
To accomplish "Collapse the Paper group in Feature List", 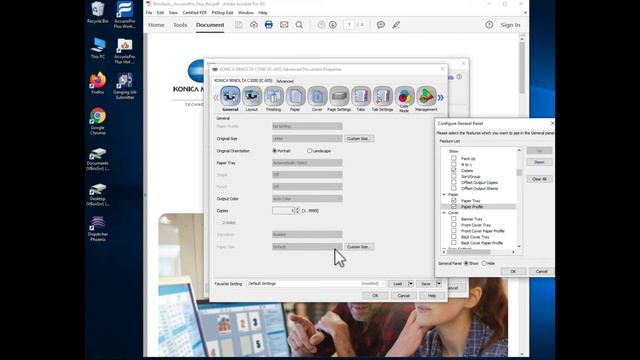I will [444, 195].
